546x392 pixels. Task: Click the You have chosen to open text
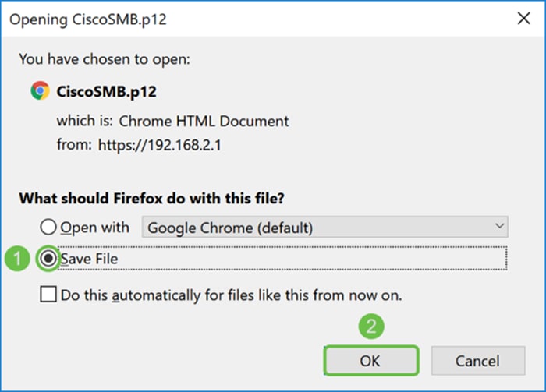tap(105, 59)
